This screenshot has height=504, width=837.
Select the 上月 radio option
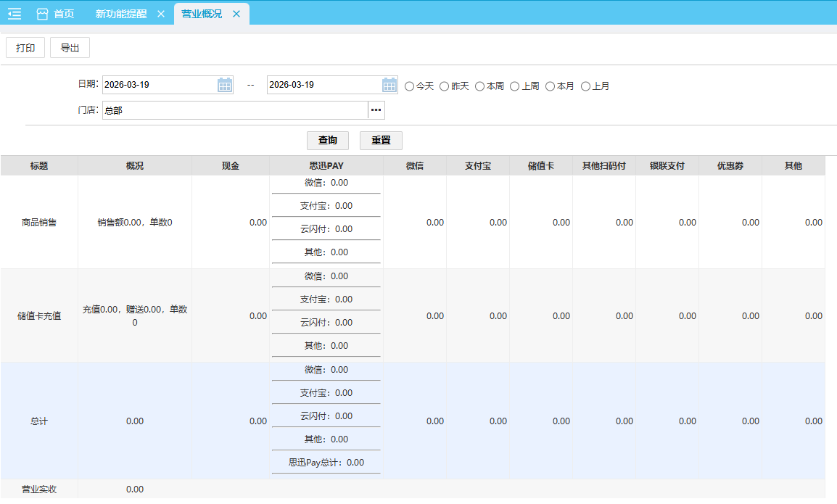pyautogui.click(x=586, y=86)
